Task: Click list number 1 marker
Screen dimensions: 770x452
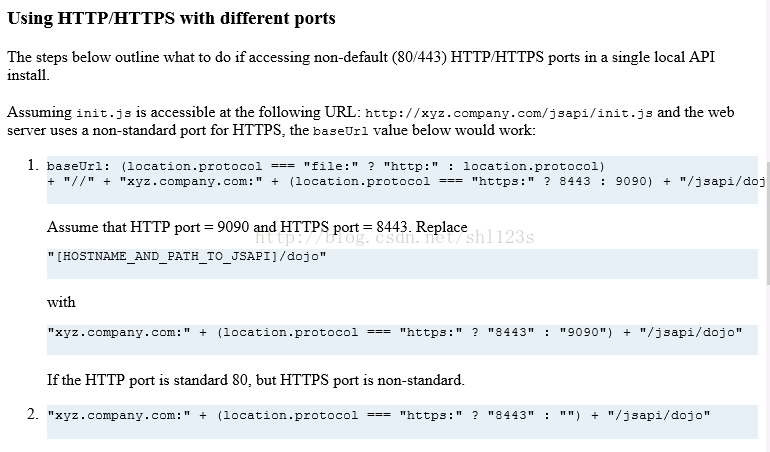Action: (33, 165)
